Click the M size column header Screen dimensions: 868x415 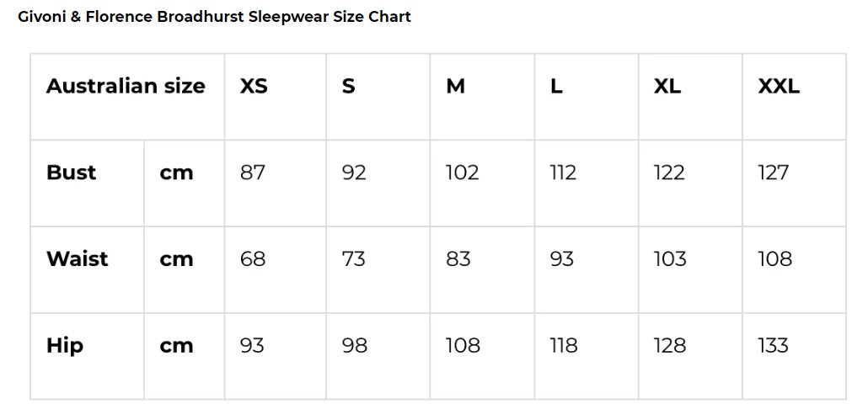click(455, 86)
